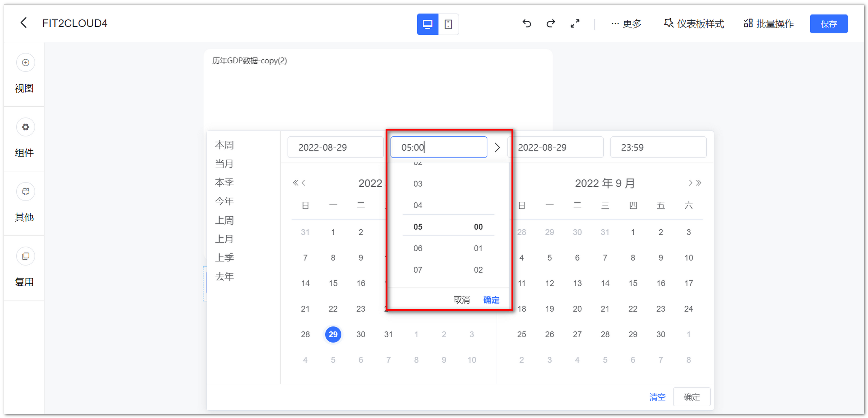Click the start date field 2022-08-29
Viewport: 868px width, 418px height.
tap(335, 147)
